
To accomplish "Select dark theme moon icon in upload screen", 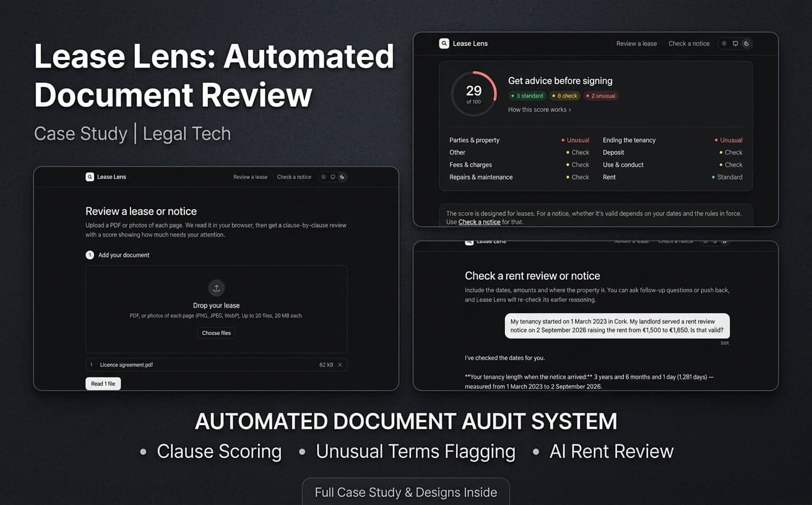I will click(x=342, y=177).
